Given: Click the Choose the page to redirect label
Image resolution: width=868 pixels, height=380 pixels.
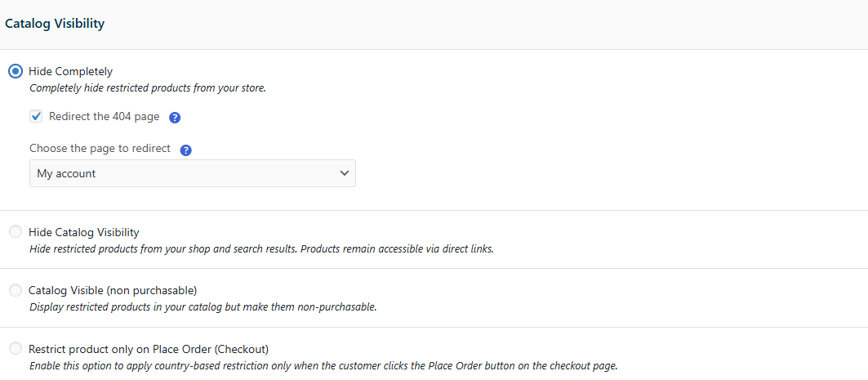Looking at the screenshot, I should (100, 149).
